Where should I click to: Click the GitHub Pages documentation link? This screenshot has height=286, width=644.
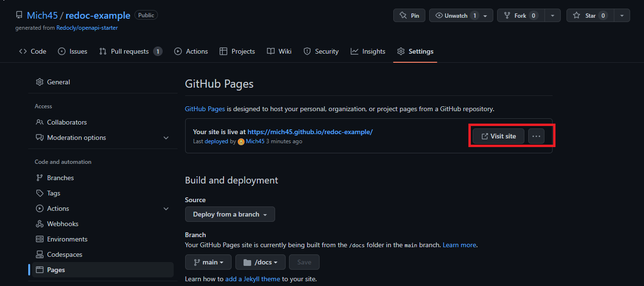tap(205, 109)
